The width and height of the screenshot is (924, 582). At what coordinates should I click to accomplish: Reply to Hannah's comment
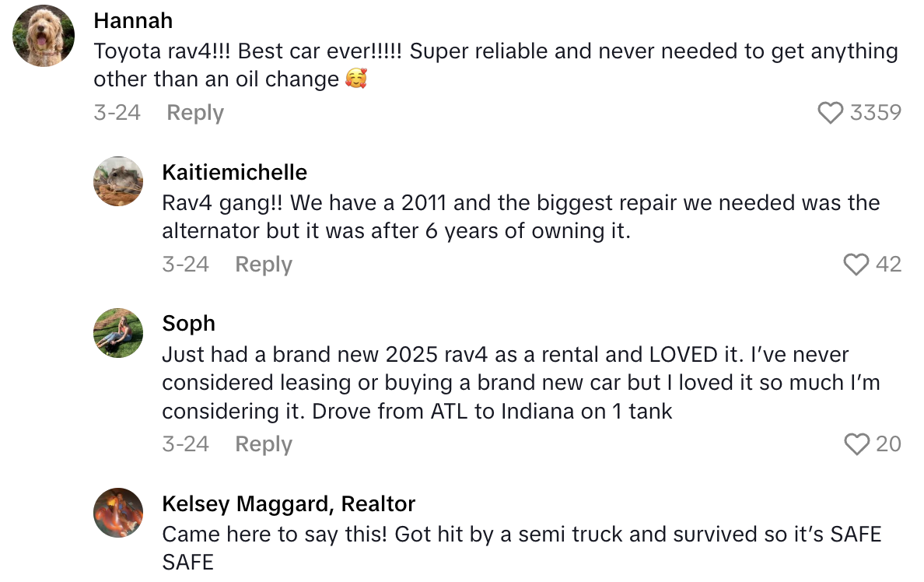[x=195, y=113]
